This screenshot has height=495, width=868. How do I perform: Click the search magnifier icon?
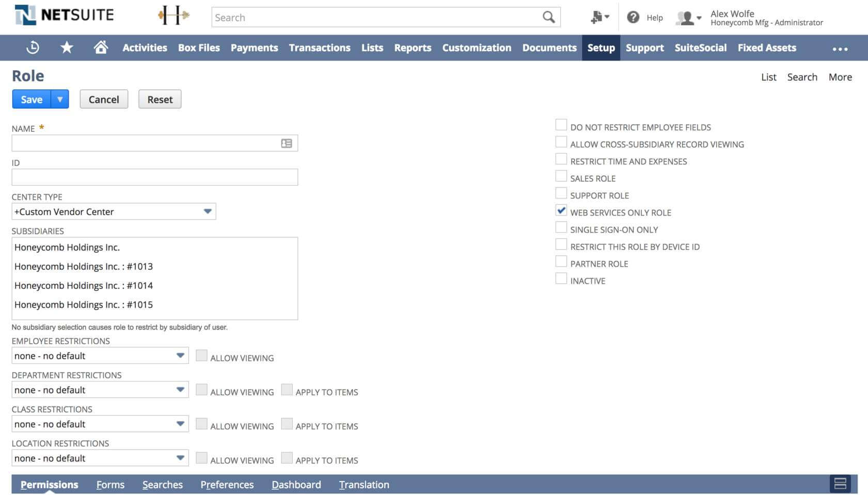click(548, 17)
